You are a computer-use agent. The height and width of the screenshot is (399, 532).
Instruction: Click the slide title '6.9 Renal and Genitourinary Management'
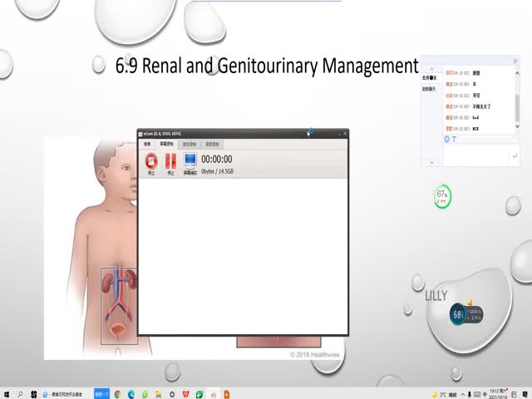coord(267,66)
